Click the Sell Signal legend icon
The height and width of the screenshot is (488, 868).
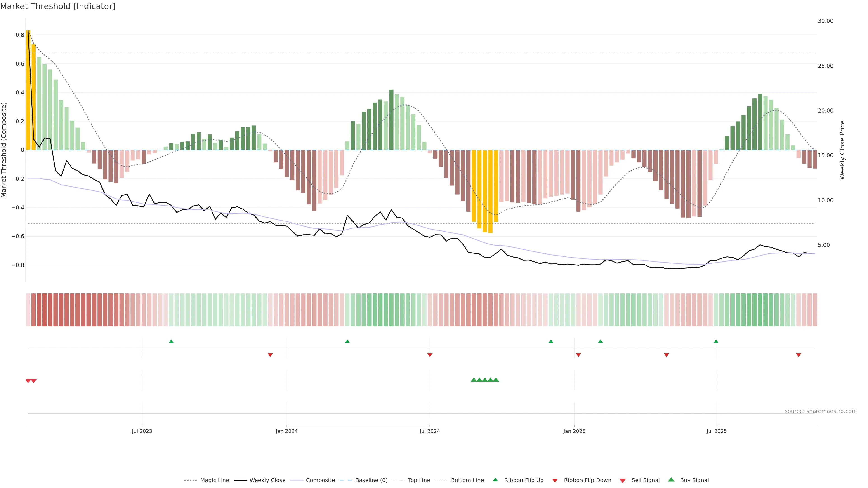623,481
